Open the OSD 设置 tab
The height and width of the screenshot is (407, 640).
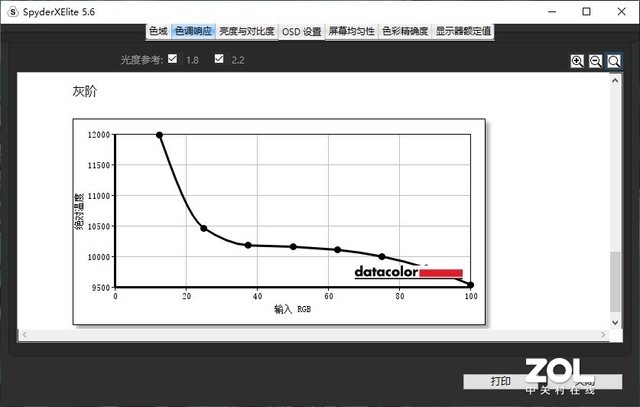(x=302, y=32)
